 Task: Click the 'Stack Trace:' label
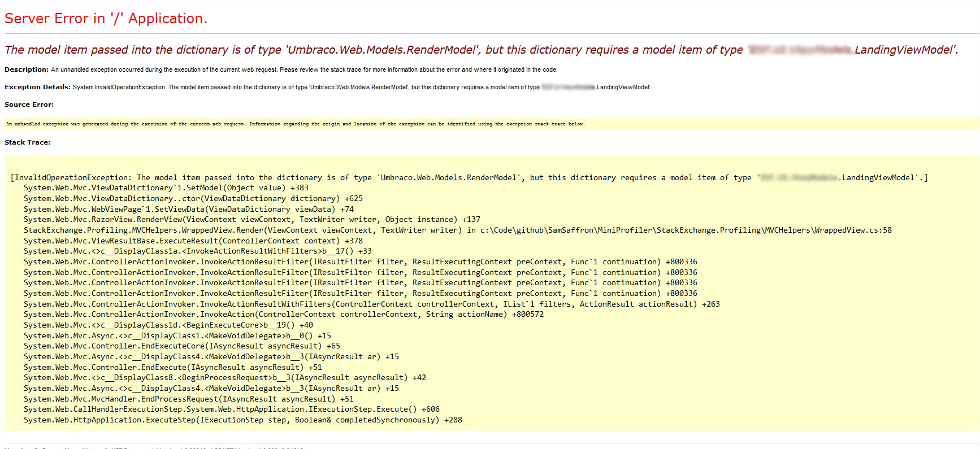(x=27, y=142)
